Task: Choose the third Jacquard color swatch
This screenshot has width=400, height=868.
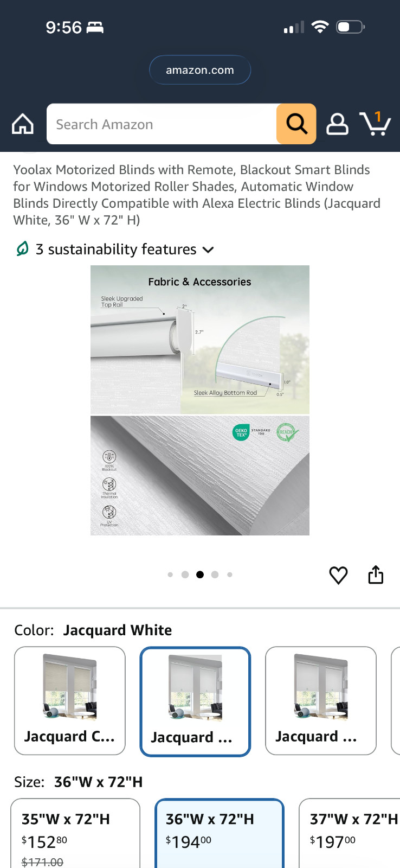Action: (321, 700)
